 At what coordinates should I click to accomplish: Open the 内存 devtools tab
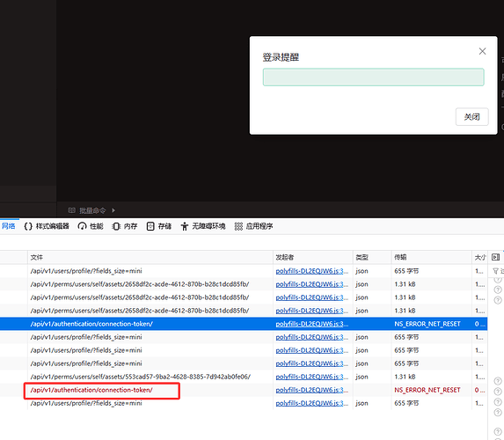tap(125, 226)
